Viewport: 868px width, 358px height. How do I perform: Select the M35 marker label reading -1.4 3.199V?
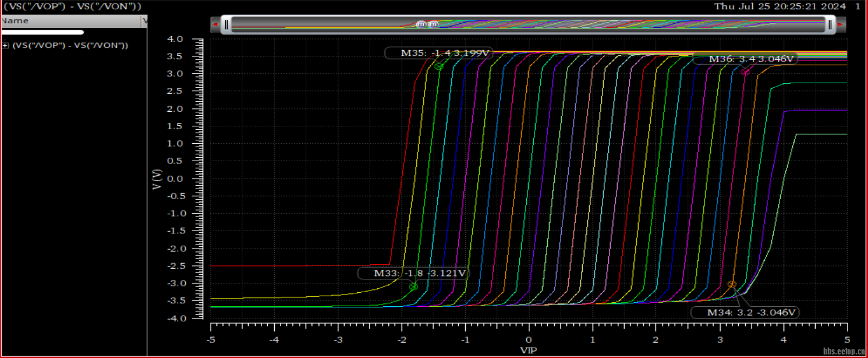coord(438,53)
